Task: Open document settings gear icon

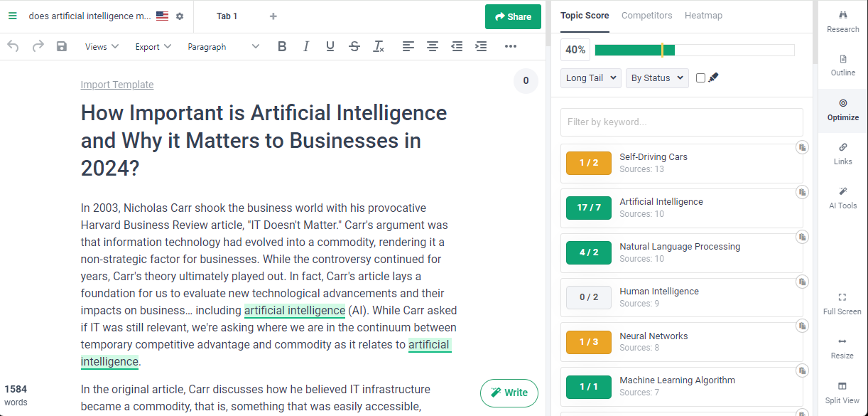Action: point(180,16)
